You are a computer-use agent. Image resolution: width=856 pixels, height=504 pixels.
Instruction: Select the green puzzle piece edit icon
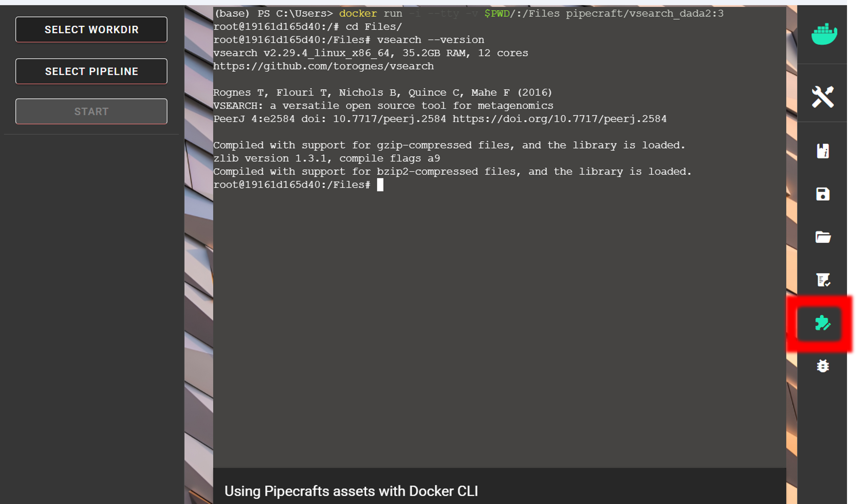click(823, 323)
